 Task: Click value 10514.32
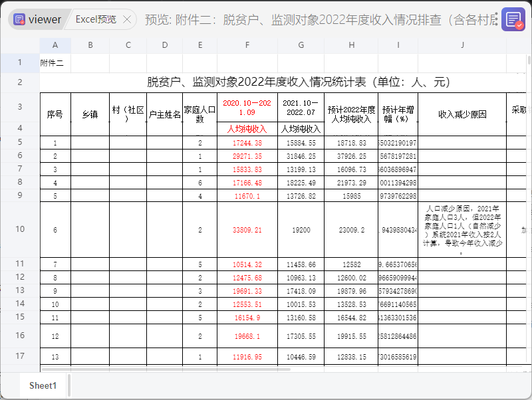tap(247, 264)
